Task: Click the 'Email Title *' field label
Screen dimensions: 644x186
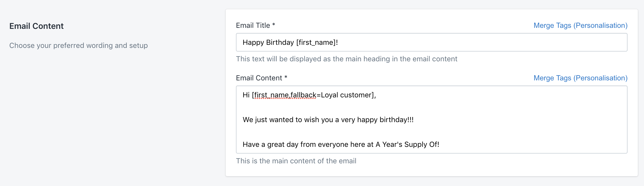Action: [x=255, y=26]
